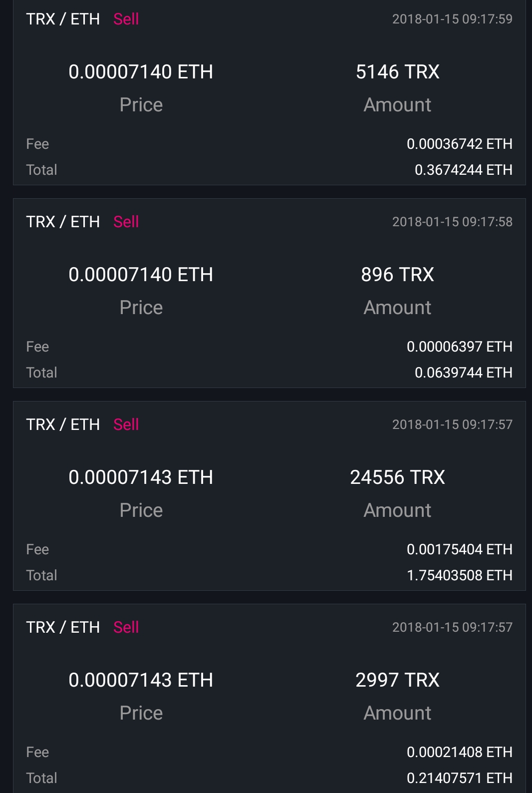The image size is (532, 793).
Task: Select the 24556 TRX amount value
Action: pos(397,477)
